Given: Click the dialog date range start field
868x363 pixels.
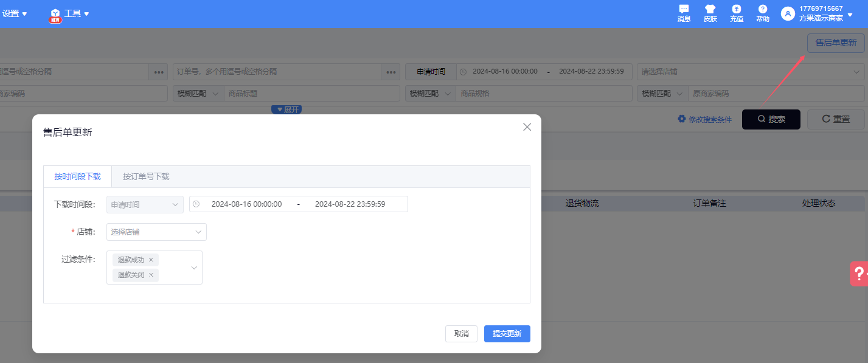Looking at the screenshot, I should click(x=246, y=204).
